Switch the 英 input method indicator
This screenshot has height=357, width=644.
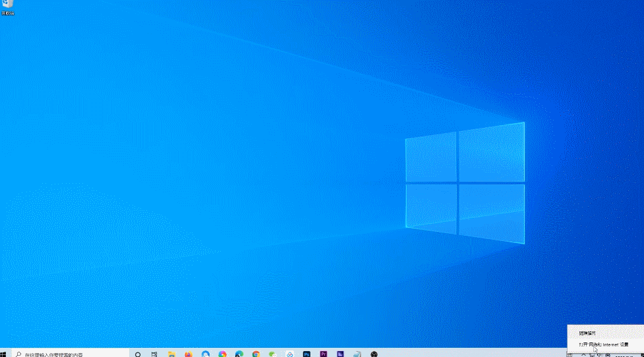point(608,354)
